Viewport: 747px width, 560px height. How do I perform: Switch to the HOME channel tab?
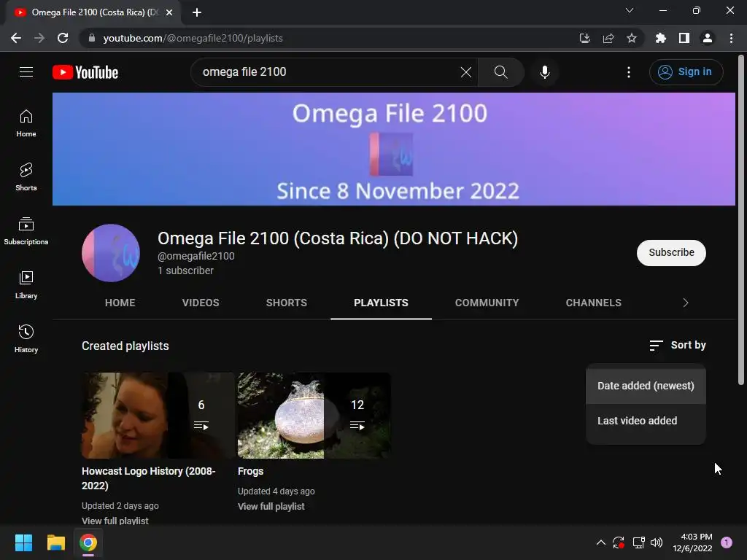120,303
